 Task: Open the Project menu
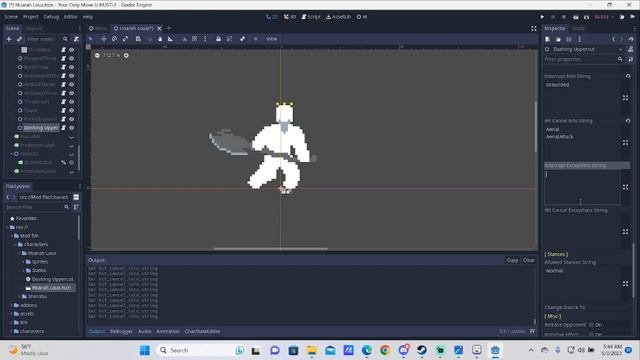click(x=31, y=17)
